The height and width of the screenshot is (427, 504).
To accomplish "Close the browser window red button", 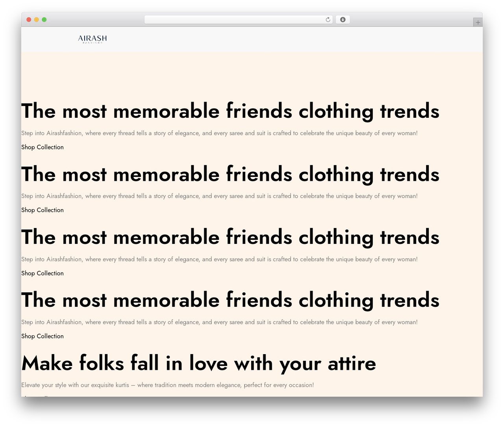I will (29, 20).
